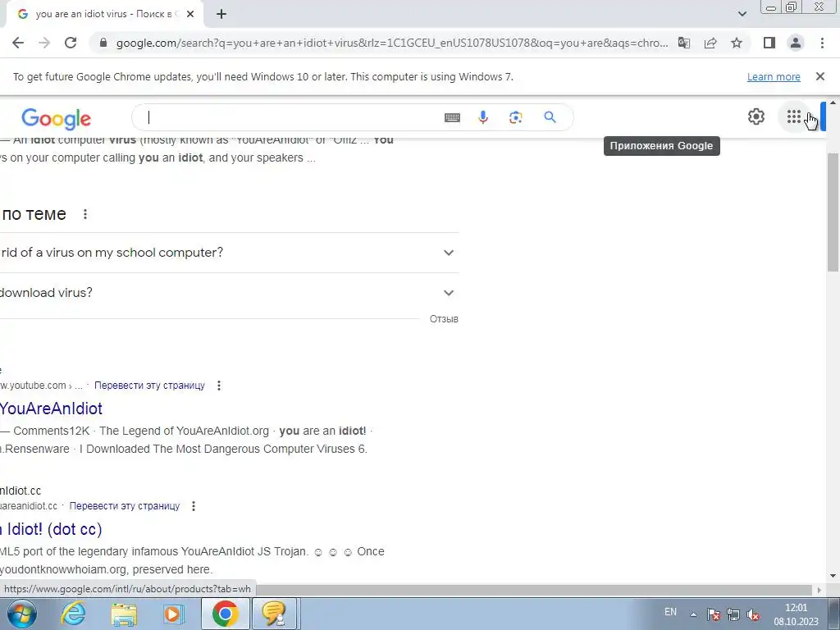
Task: Translate the youareanidiot.cc result
Action: pos(125,505)
